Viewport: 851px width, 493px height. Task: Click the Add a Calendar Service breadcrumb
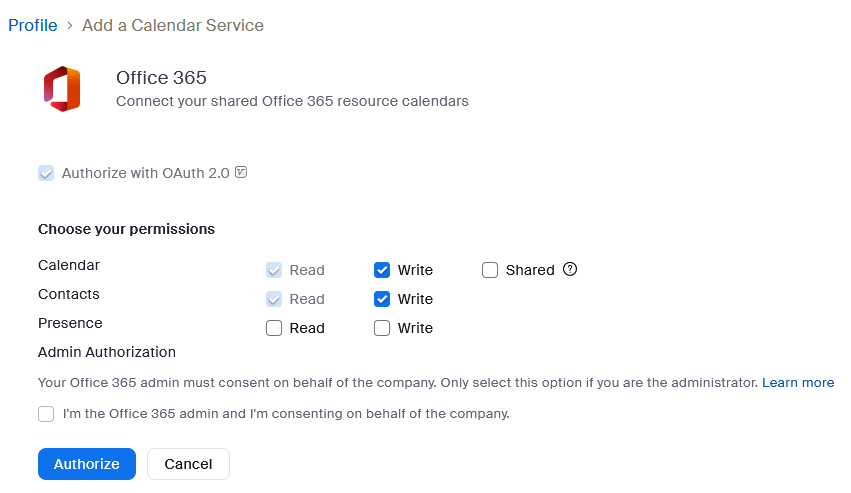173,25
